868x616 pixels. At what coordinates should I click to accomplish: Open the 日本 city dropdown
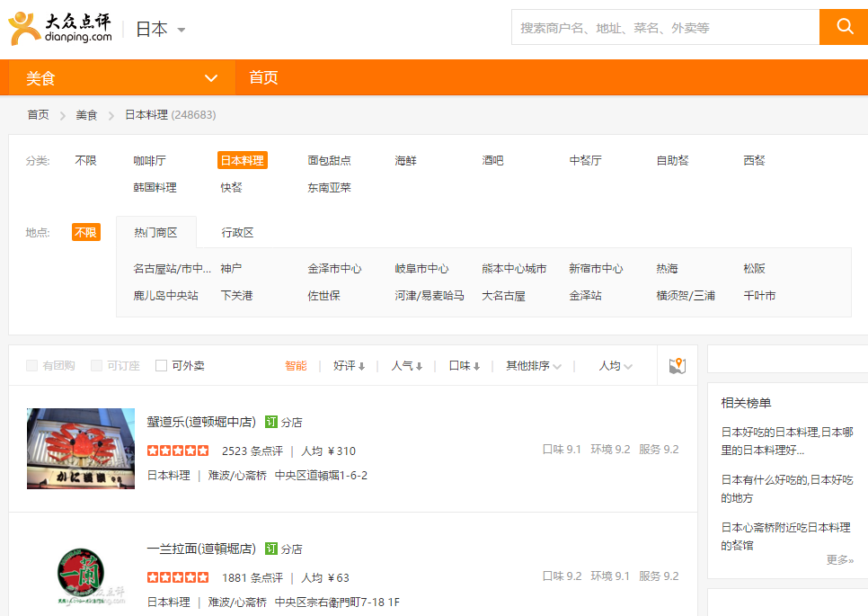coord(161,29)
